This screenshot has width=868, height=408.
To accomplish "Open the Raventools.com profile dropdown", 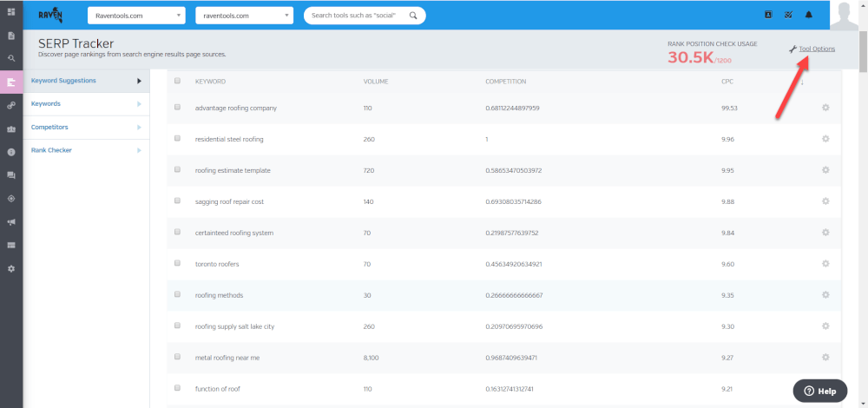I will (x=136, y=16).
